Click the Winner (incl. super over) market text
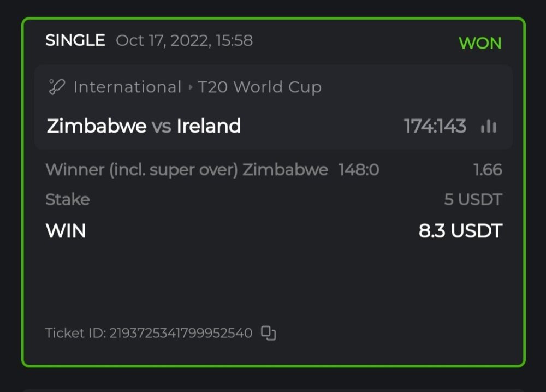Viewport: 546px width, 392px height. pyautogui.click(x=142, y=170)
